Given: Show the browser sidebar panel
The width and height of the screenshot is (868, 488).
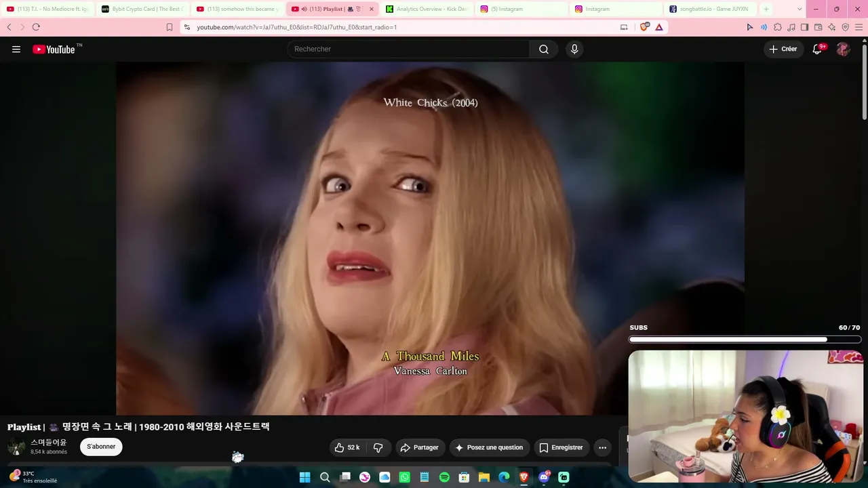Looking at the screenshot, I should tap(804, 27).
